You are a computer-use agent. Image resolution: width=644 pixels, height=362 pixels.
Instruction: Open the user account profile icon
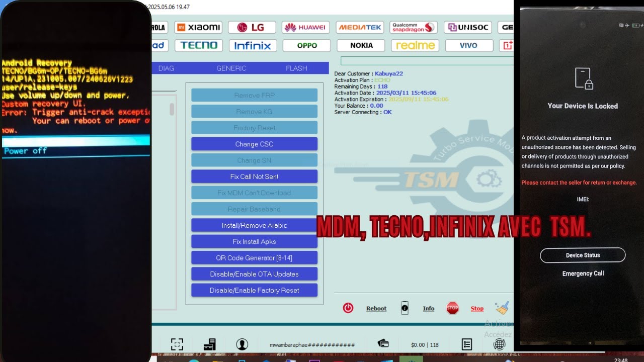(x=242, y=344)
